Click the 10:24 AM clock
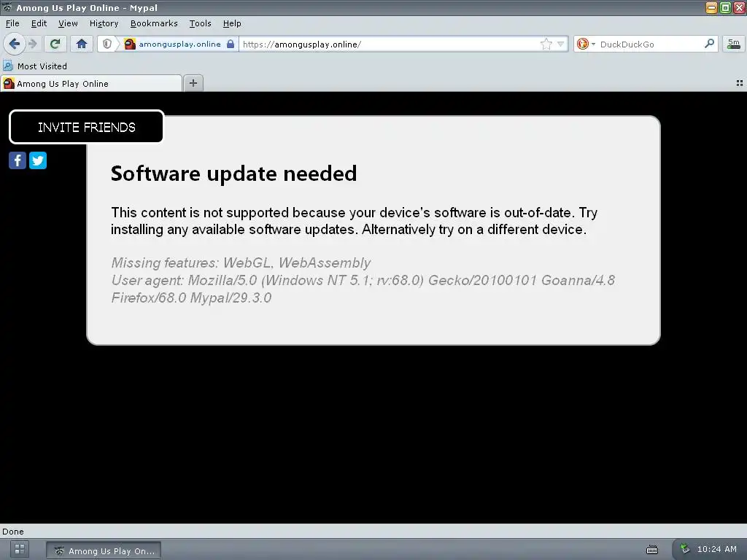 716,549
